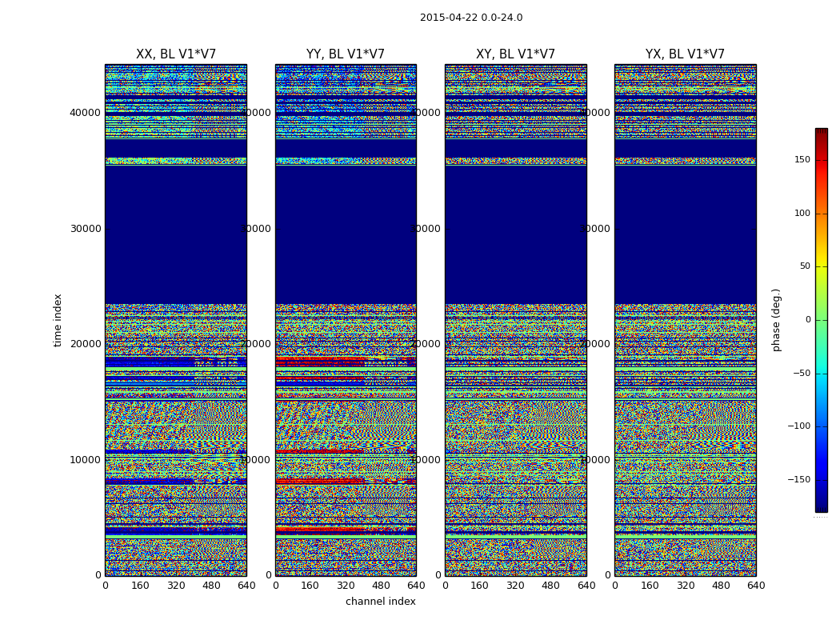The width and height of the screenshot is (840, 640).
Task: Click the "320" channel tick under XY plot
Action: [515, 586]
